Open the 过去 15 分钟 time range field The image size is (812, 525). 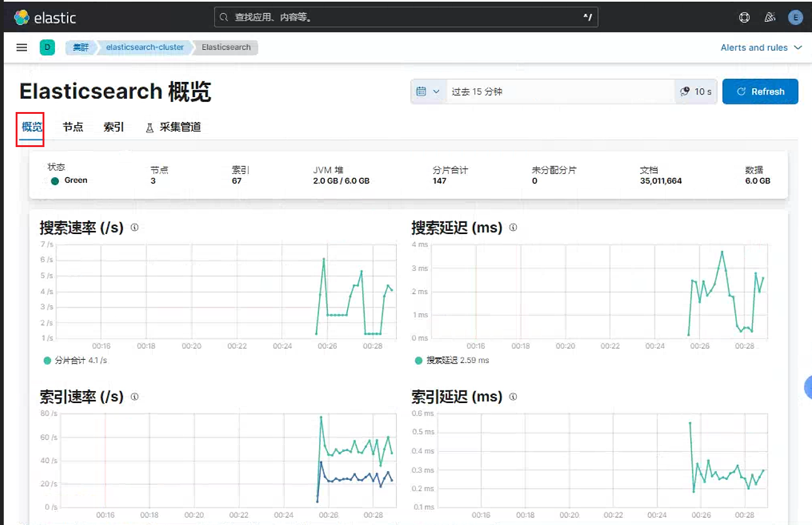click(x=560, y=91)
